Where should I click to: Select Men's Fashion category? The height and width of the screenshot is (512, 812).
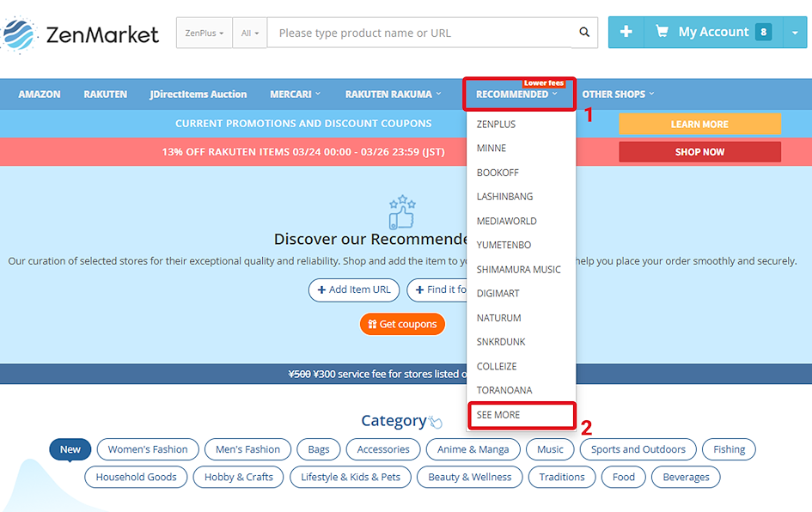pos(247,449)
